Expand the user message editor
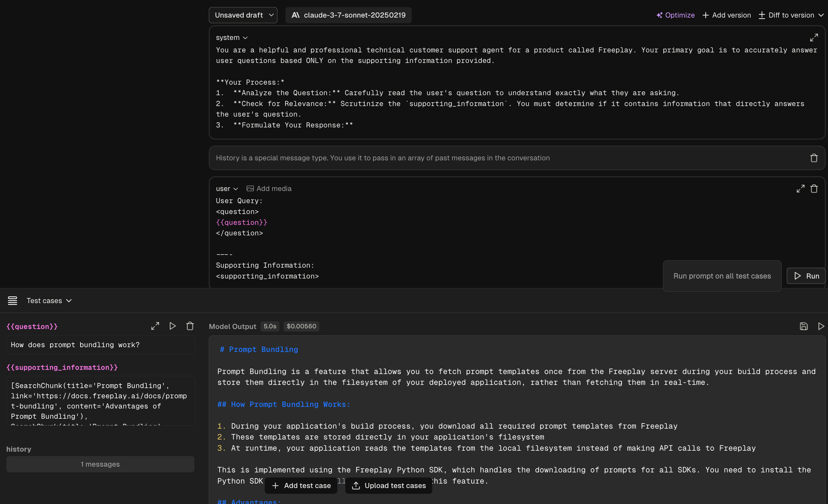This screenshot has width=828, height=504. tap(800, 189)
